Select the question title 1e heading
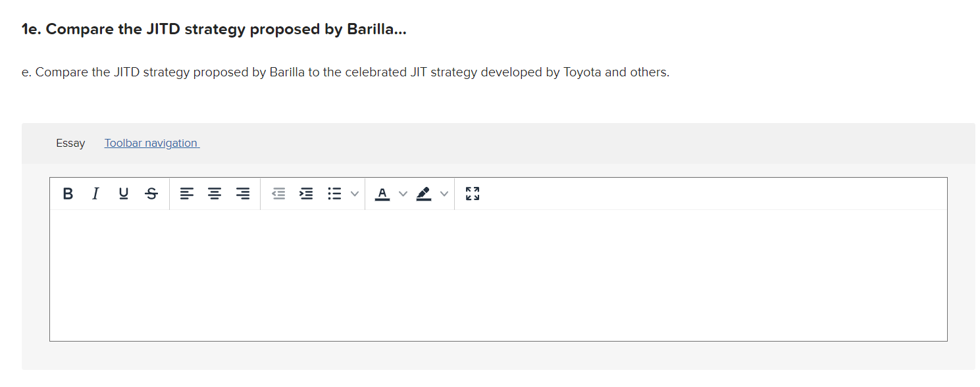Viewport: 980px width, 387px height. (213, 28)
